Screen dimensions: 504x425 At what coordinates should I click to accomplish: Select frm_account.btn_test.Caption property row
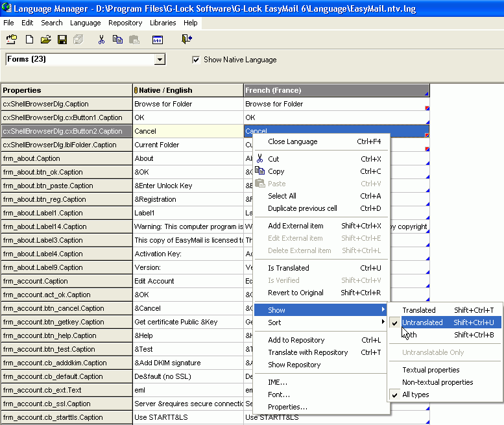coord(67,350)
